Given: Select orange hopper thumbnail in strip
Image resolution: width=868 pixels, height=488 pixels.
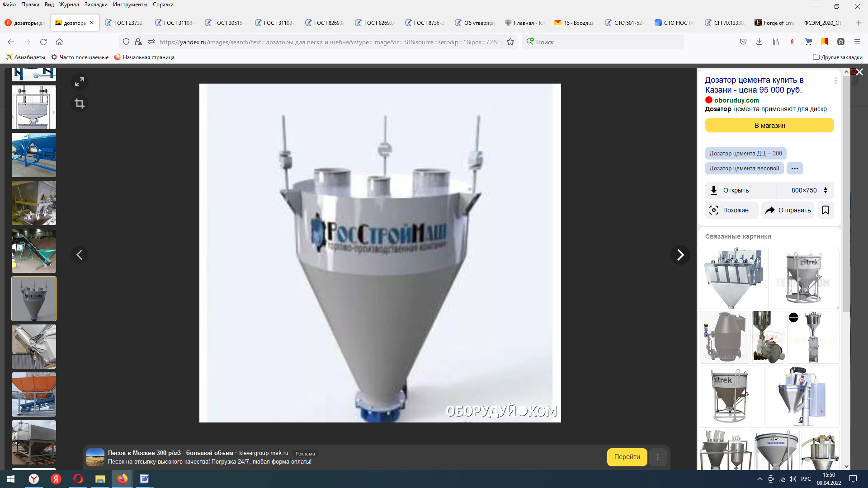Looking at the screenshot, I should (x=34, y=394).
